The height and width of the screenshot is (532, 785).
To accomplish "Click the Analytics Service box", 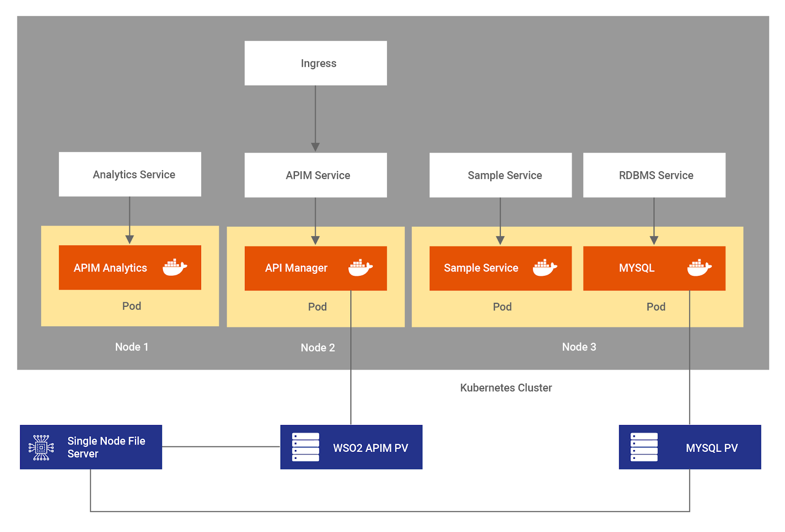I will click(130, 174).
